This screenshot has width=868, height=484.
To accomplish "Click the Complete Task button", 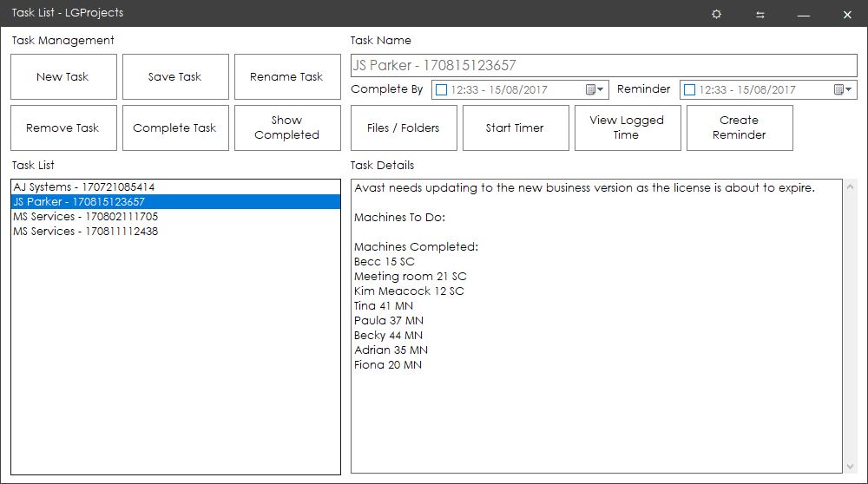I will (175, 128).
